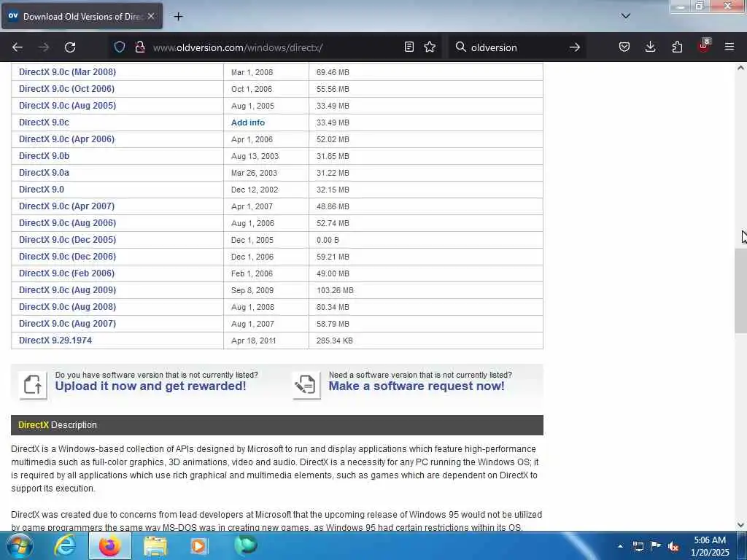Screen dimensions: 747x560
Task: Click page scrollbar down arrow
Action: pos(740,525)
